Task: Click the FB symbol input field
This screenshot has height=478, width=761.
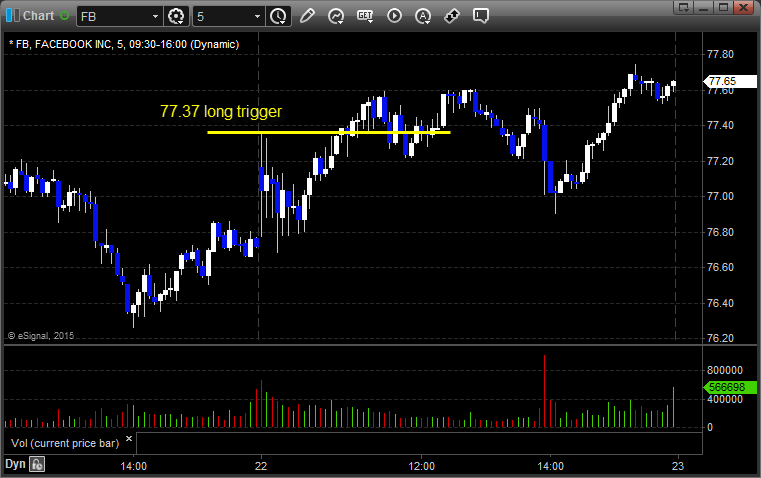Action: [x=114, y=16]
